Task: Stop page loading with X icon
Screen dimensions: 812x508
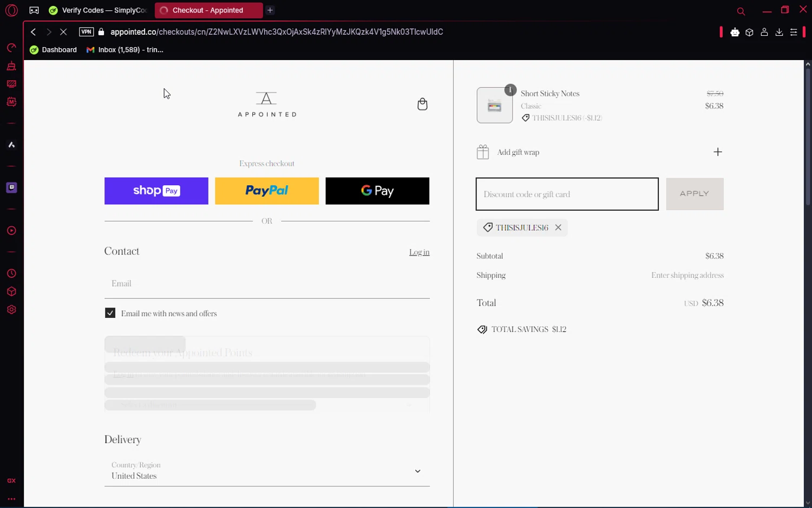Action: tap(63, 32)
